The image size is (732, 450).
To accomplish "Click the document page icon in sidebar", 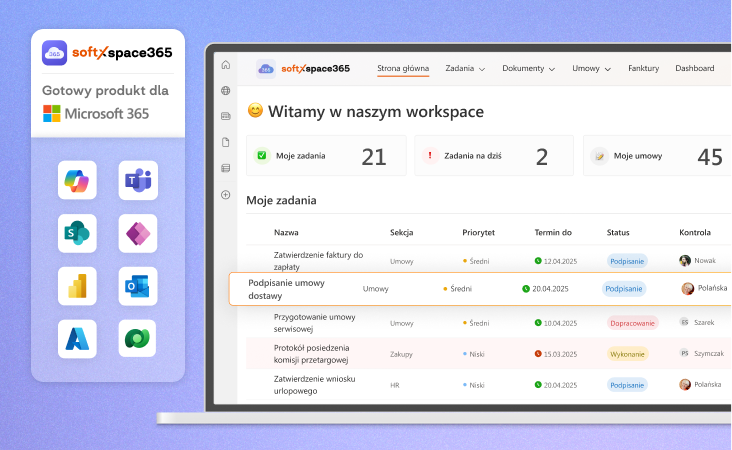I will coord(225,142).
